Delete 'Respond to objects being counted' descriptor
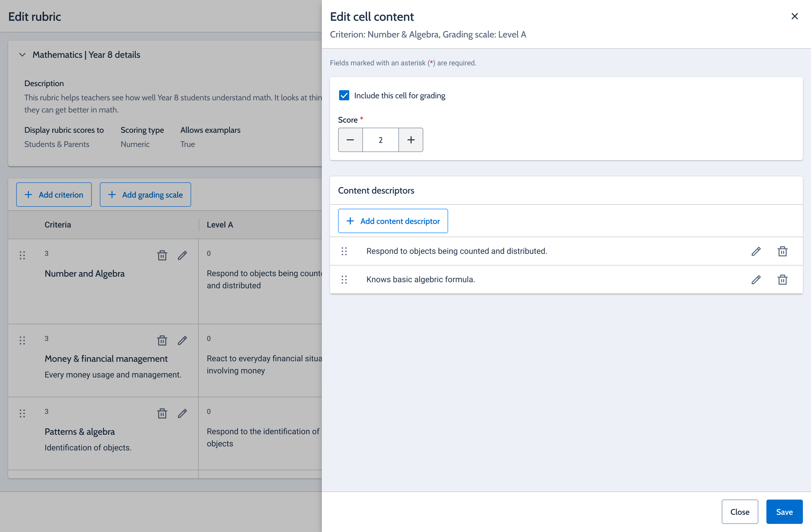The height and width of the screenshot is (532, 811). click(782, 251)
